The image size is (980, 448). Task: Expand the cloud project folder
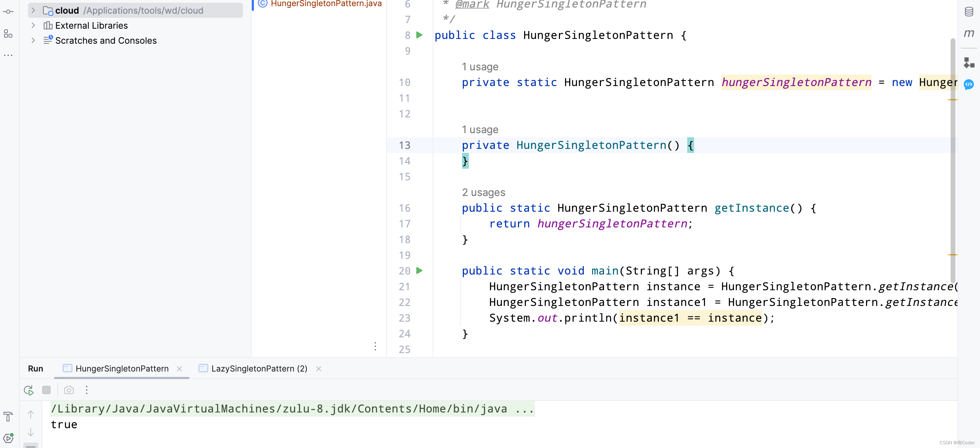(x=33, y=10)
